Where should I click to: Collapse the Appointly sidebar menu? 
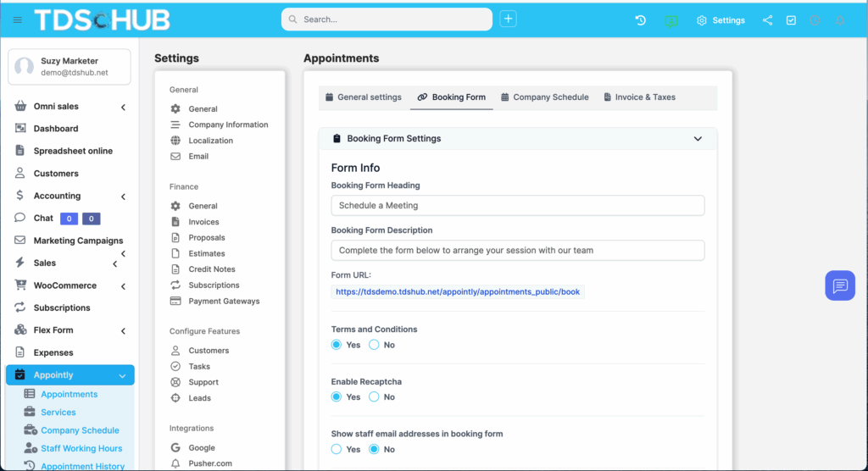click(122, 375)
